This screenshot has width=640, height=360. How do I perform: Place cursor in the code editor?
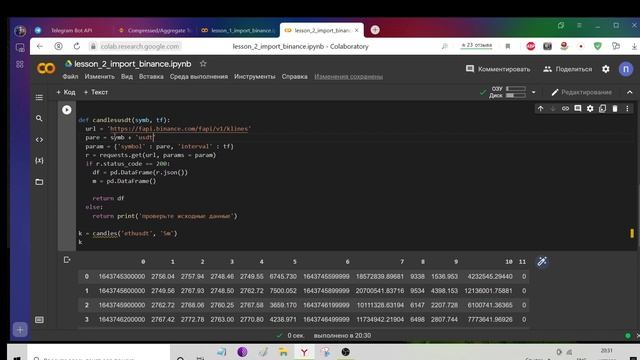[x=355, y=176]
